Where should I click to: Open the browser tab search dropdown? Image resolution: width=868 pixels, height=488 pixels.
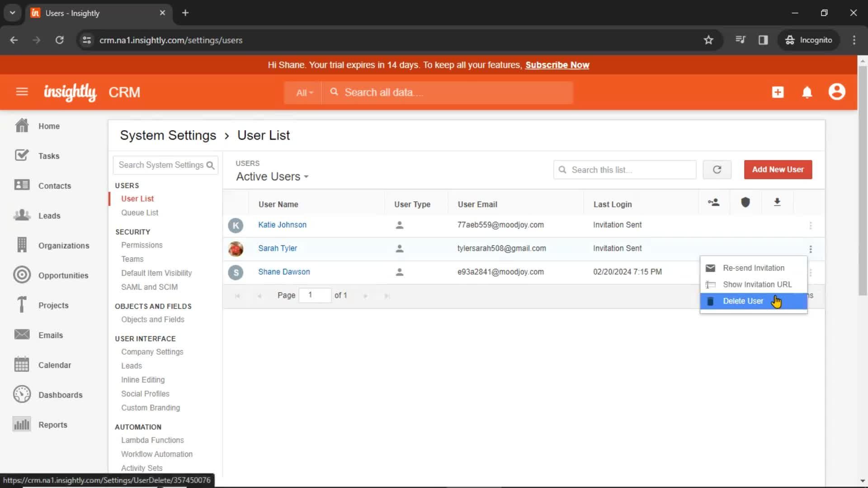(12, 13)
